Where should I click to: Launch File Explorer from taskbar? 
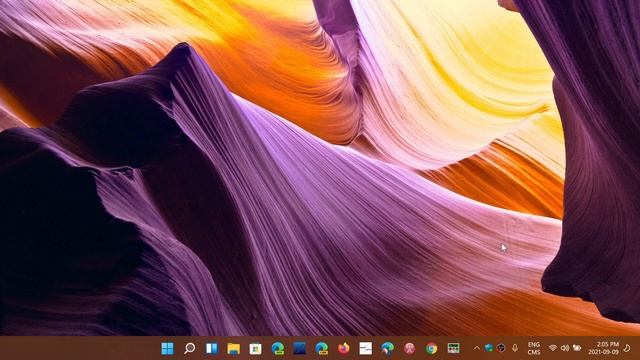pyautogui.click(x=233, y=348)
